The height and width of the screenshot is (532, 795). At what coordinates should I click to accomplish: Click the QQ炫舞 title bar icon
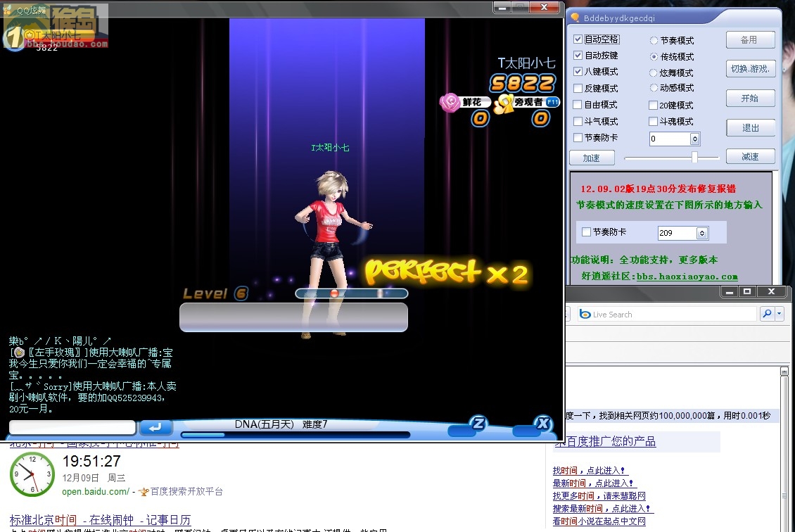tap(8, 10)
